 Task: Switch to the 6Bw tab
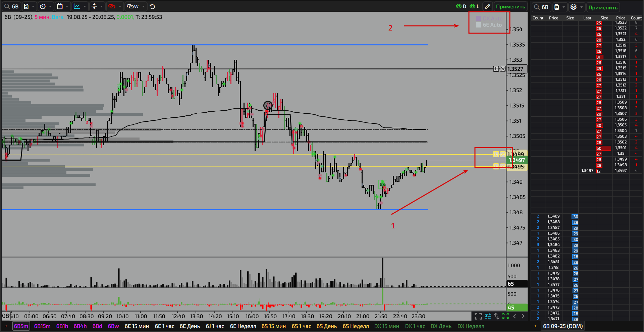click(113, 326)
